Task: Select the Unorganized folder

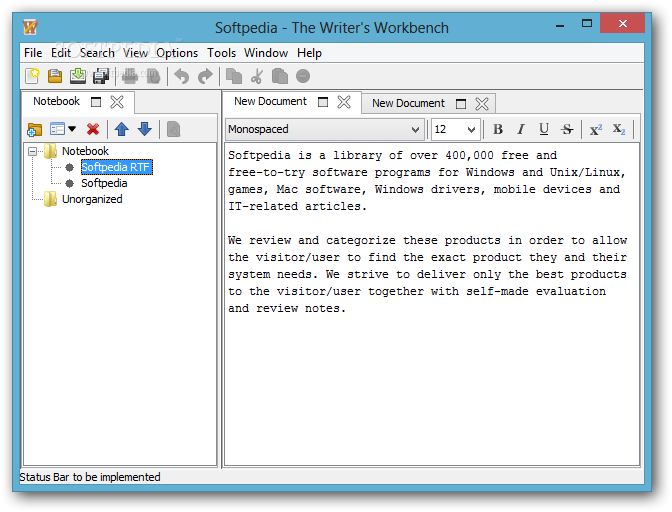Action: [92, 199]
